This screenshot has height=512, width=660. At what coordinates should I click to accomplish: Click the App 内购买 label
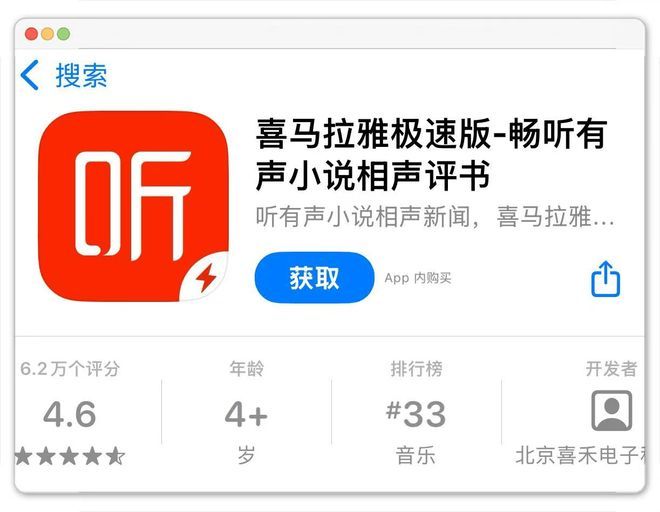[418, 278]
